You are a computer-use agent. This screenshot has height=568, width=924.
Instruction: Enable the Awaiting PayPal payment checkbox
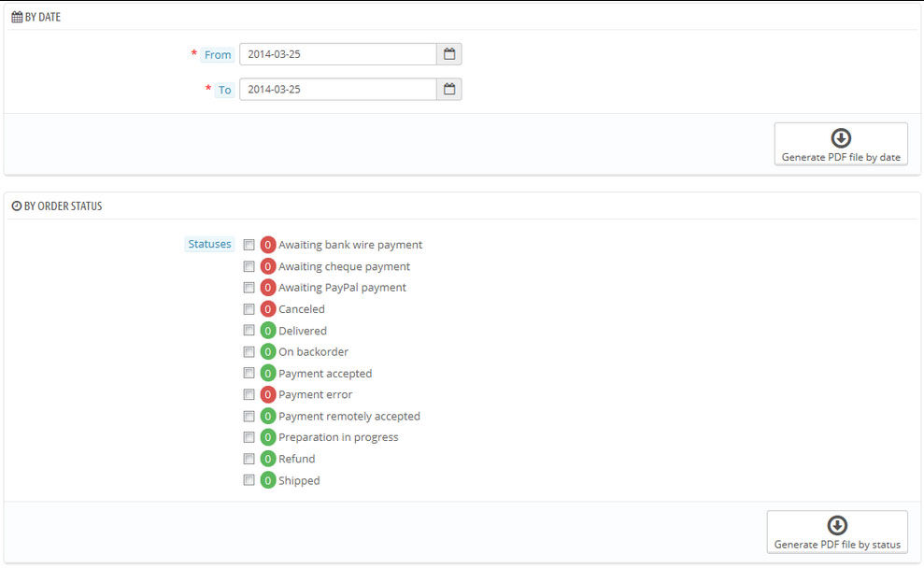(x=249, y=288)
